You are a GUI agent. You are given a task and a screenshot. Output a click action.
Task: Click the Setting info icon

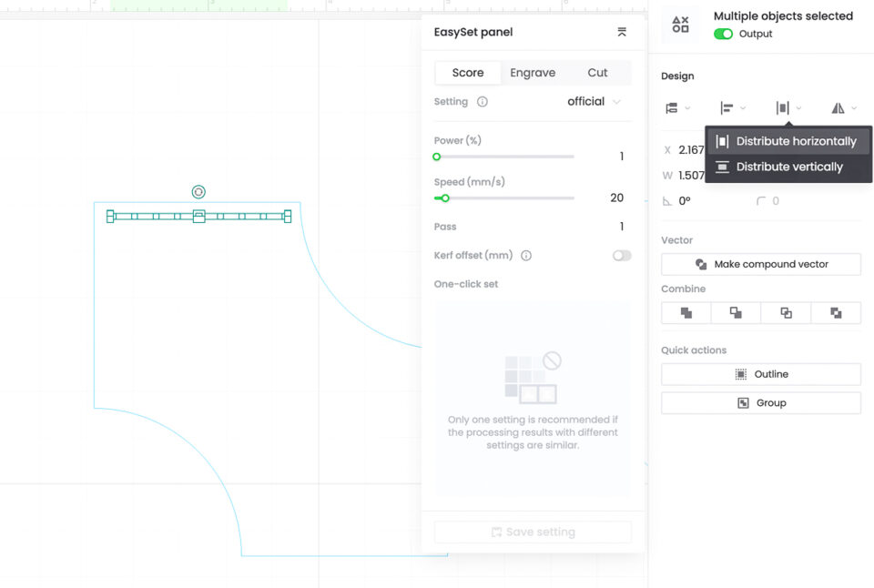[x=483, y=102]
